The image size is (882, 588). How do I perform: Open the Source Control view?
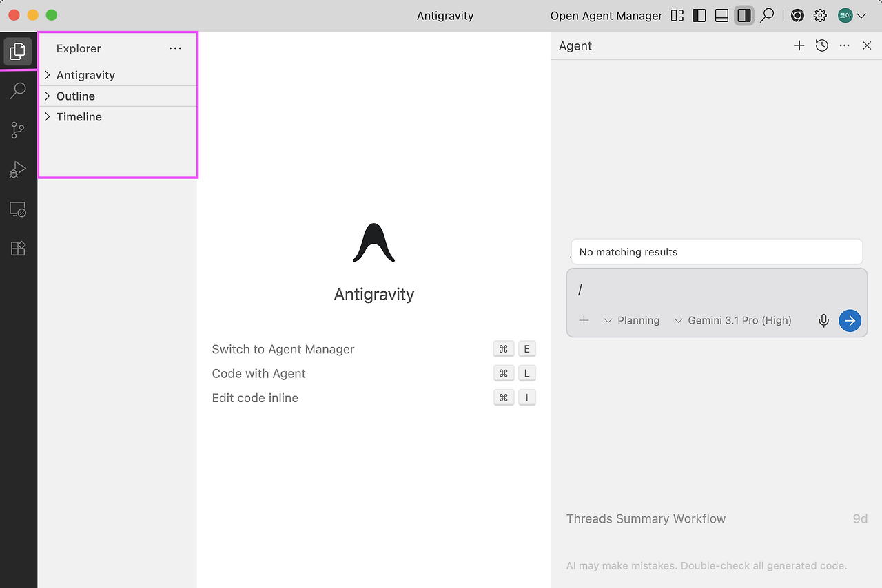18,129
